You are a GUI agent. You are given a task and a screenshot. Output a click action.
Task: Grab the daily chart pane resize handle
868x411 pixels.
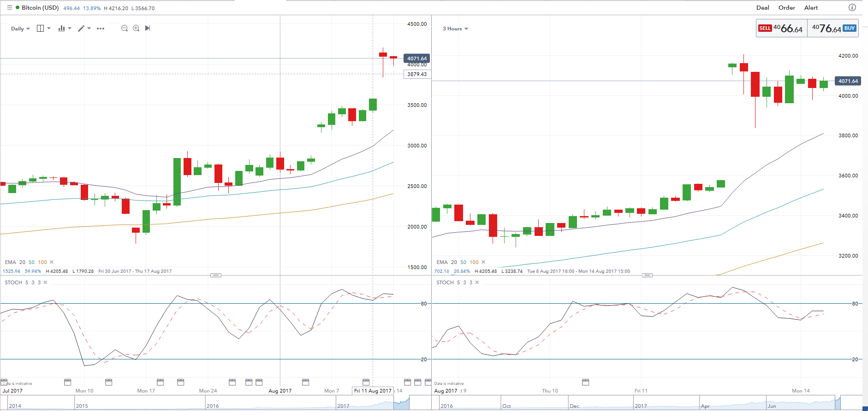tap(216, 275)
